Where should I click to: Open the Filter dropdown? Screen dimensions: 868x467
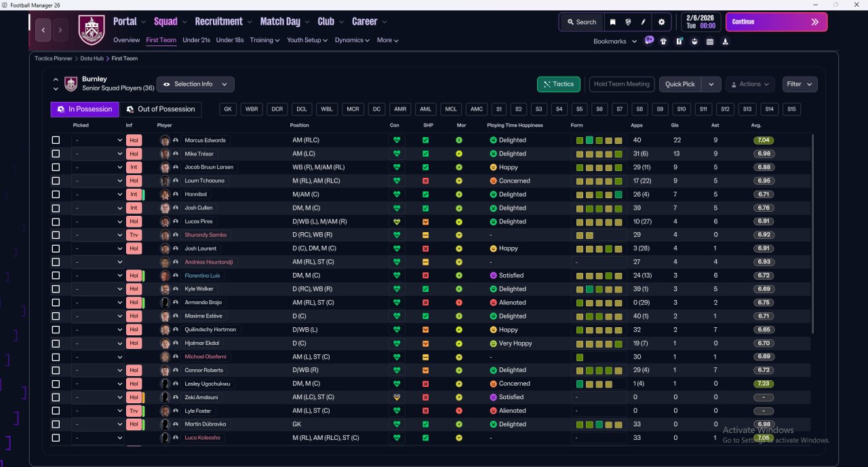pos(800,84)
